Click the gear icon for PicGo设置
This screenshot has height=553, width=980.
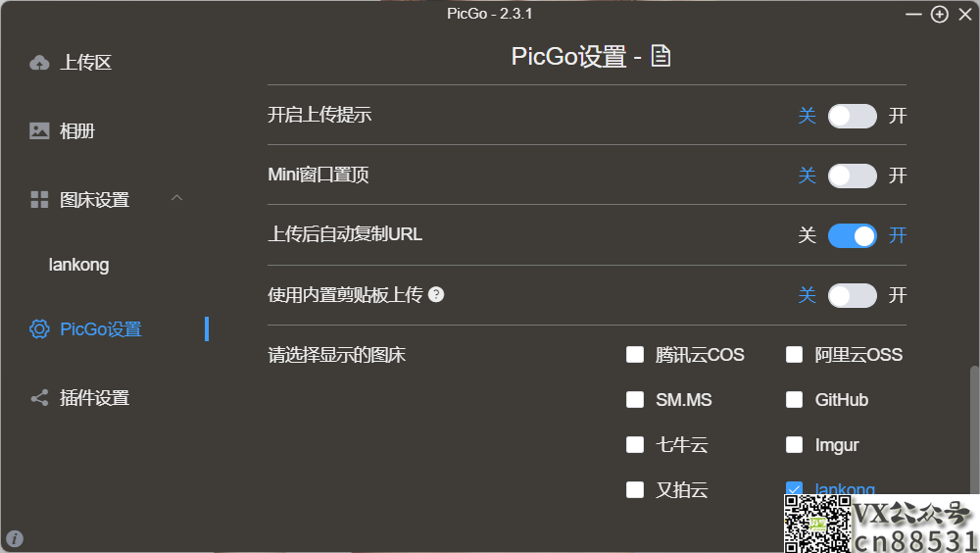click(39, 329)
